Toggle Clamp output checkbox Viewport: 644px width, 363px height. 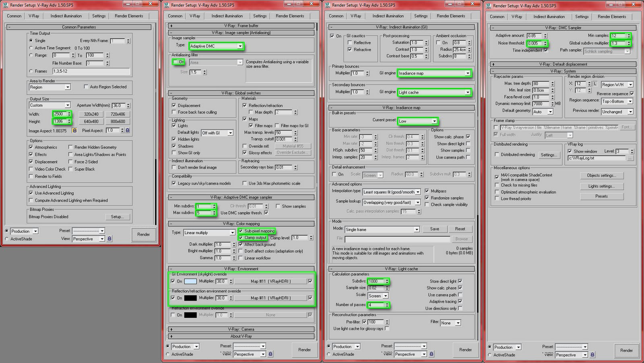coord(241,238)
